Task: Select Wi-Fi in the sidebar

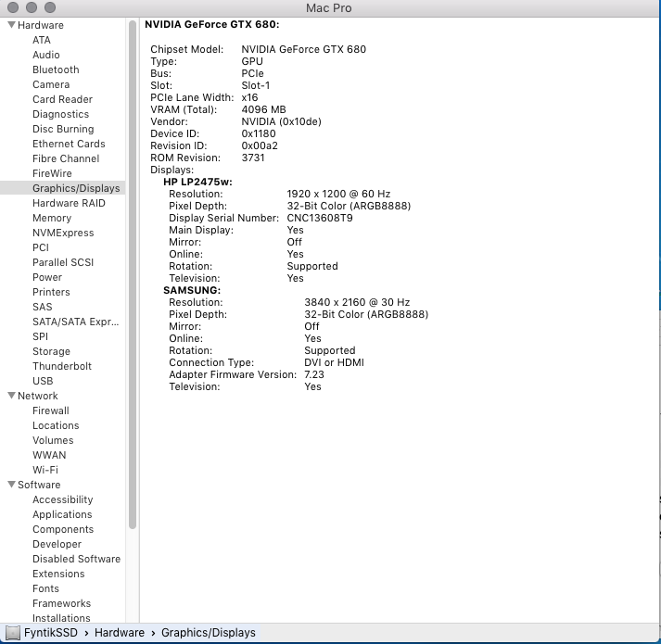Action: click(x=45, y=470)
